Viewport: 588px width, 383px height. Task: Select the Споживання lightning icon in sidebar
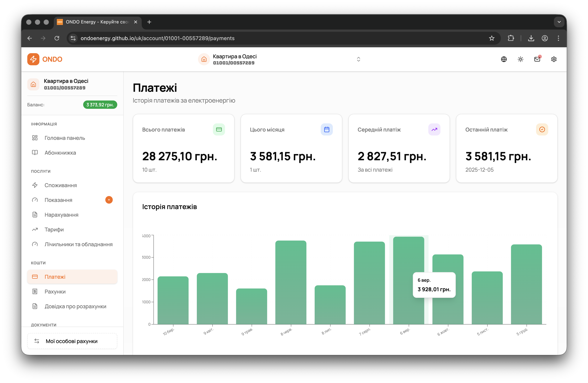pyautogui.click(x=35, y=185)
